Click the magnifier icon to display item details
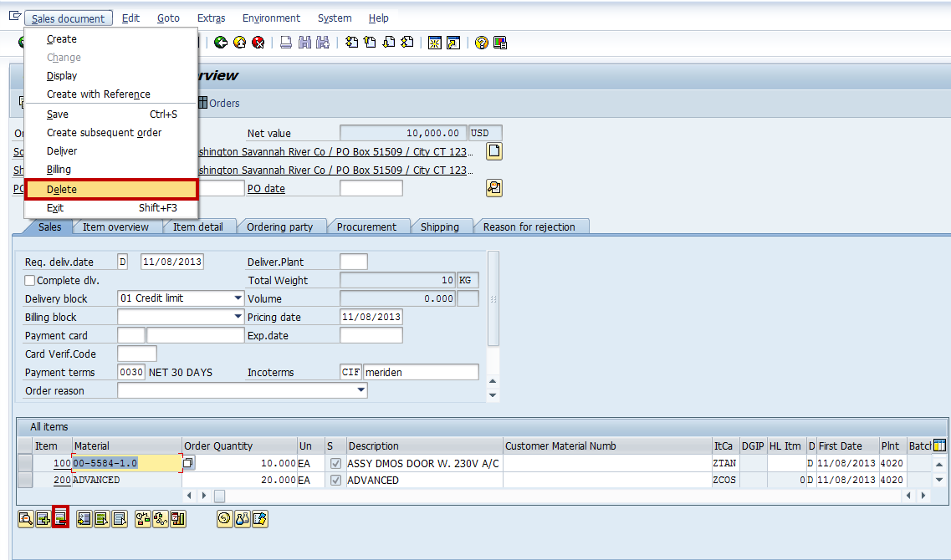The width and height of the screenshot is (951, 560). [26, 518]
